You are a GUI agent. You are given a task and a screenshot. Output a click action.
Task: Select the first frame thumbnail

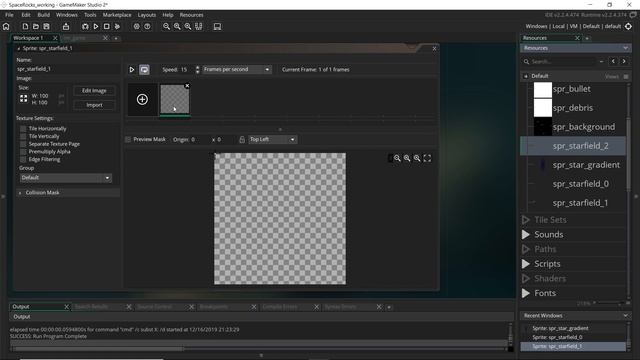[x=175, y=100]
